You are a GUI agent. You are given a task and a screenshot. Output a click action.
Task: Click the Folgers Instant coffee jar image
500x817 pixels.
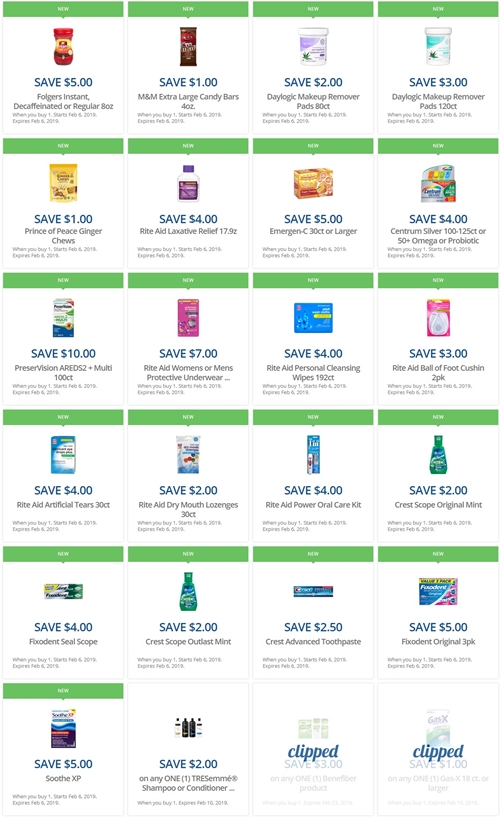63,46
